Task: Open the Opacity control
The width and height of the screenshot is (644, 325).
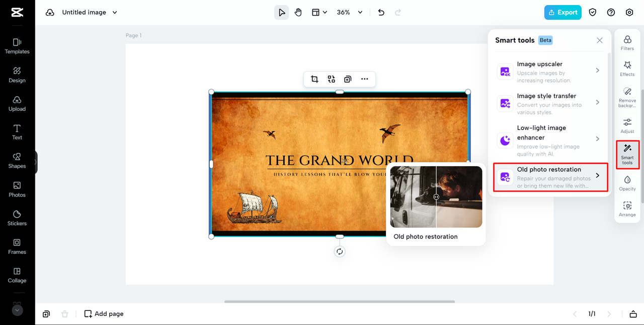Action: 627,183
